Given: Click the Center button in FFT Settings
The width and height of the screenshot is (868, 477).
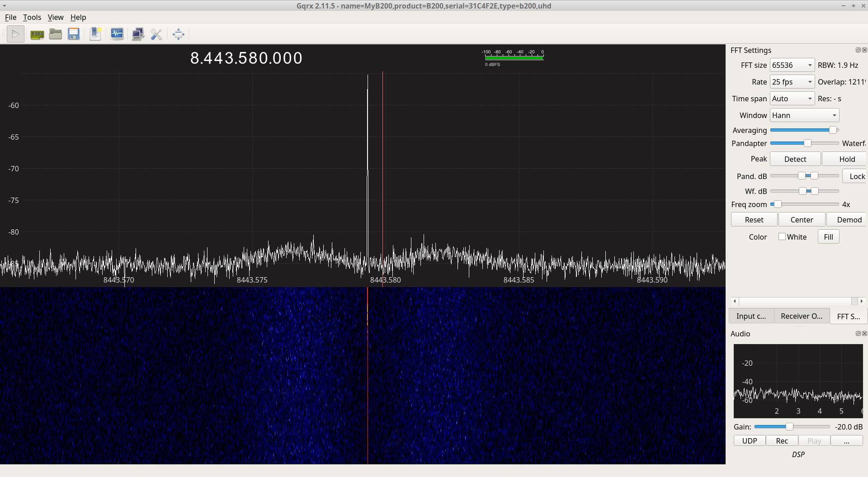Looking at the screenshot, I should (802, 220).
